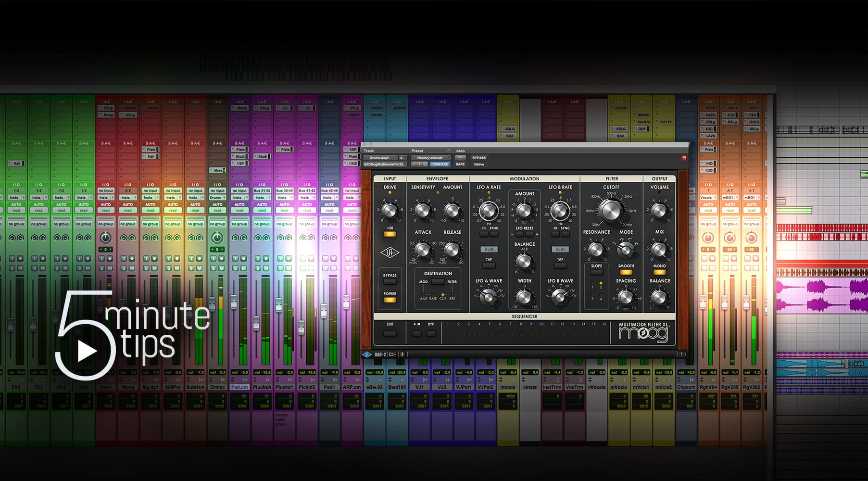Toggle the POWER button on the Moog filter
This screenshot has height=481, width=868.
click(x=390, y=300)
